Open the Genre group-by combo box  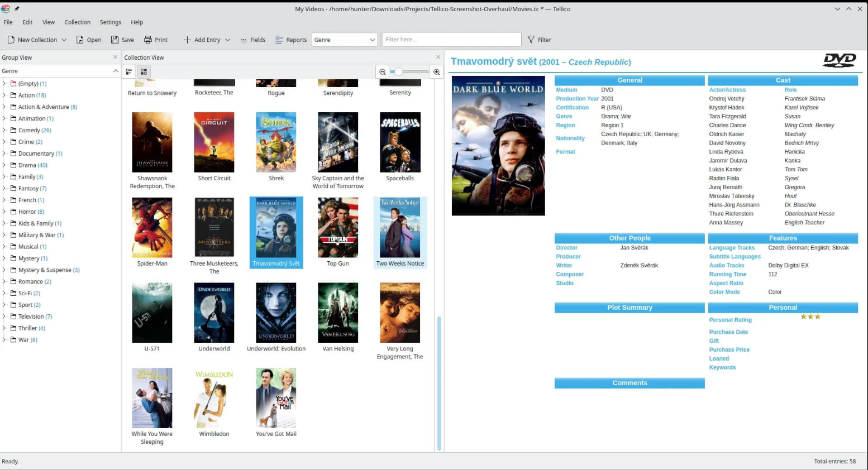coord(345,40)
